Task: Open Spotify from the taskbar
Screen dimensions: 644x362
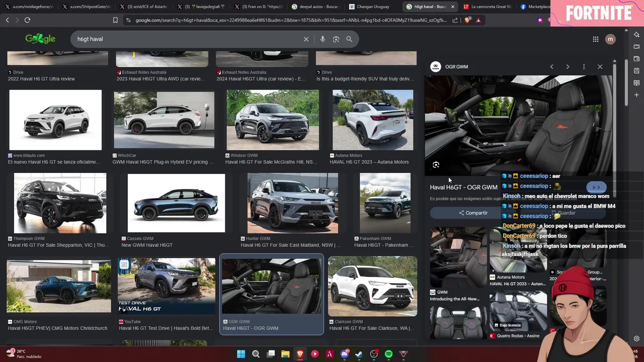Action: (388, 354)
